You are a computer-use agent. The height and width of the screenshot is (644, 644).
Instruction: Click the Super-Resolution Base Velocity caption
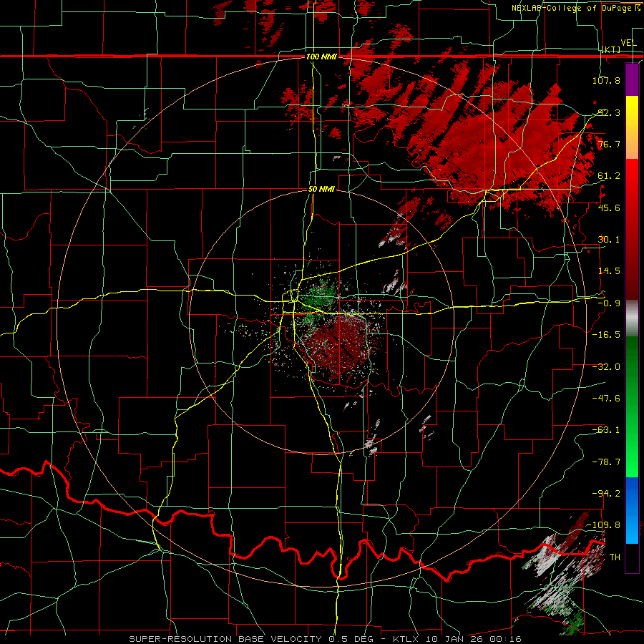326,639
